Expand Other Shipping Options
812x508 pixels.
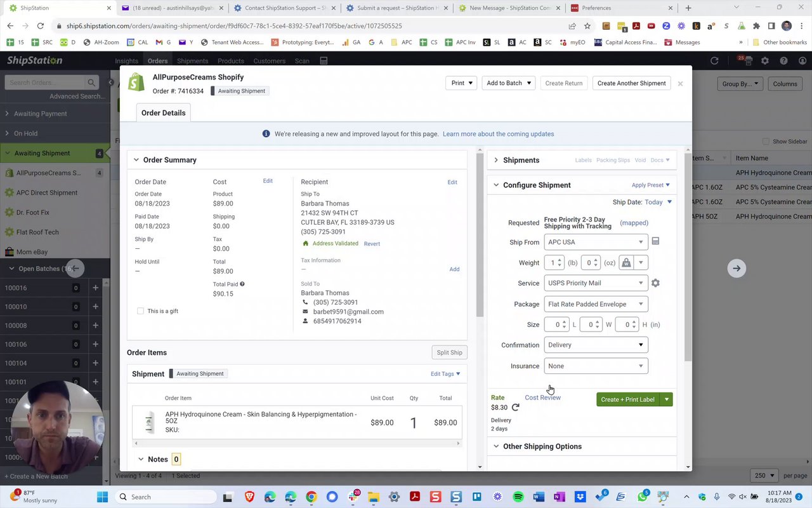[x=496, y=446]
